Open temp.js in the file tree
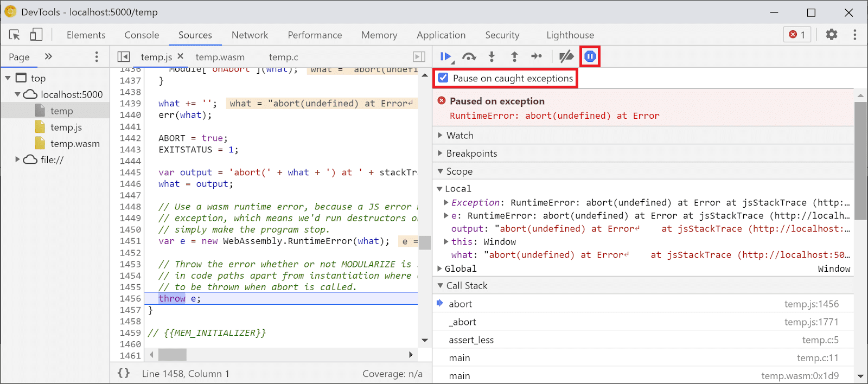This screenshot has width=868, height=384. (x=66, y=127)
